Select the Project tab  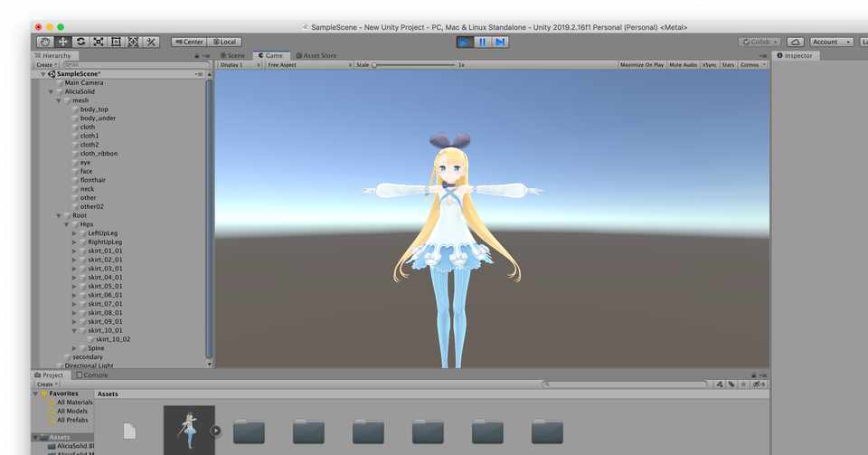pos(49,375)
